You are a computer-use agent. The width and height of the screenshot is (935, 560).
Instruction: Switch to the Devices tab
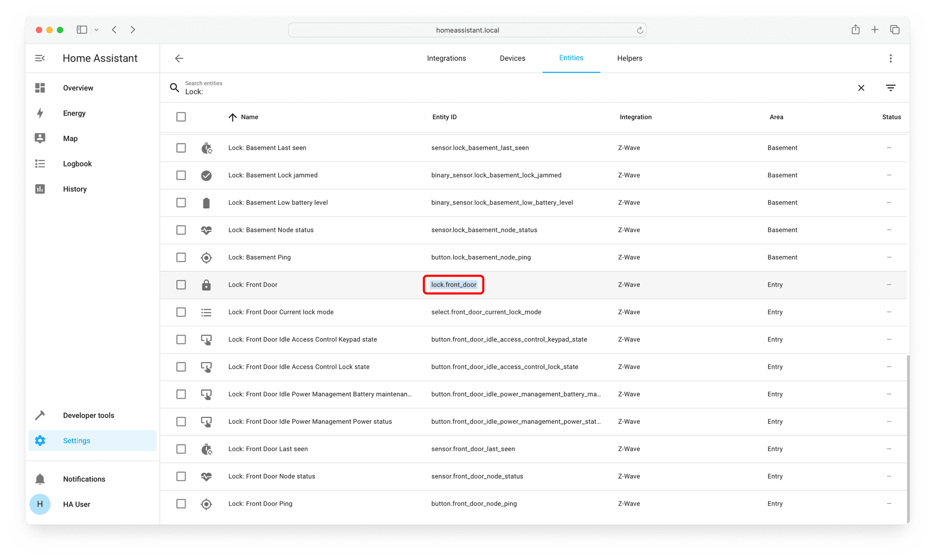pos(512,58)
